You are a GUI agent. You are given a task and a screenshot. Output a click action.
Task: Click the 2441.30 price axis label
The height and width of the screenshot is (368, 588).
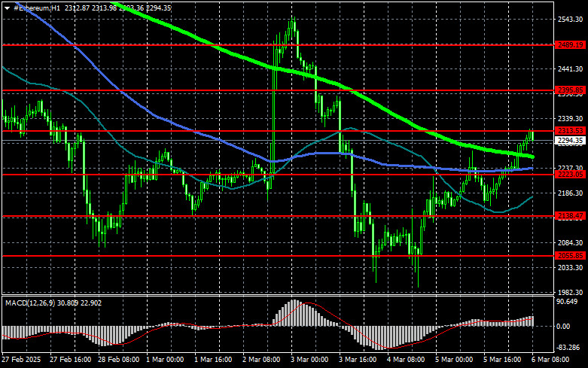(570, 69)
